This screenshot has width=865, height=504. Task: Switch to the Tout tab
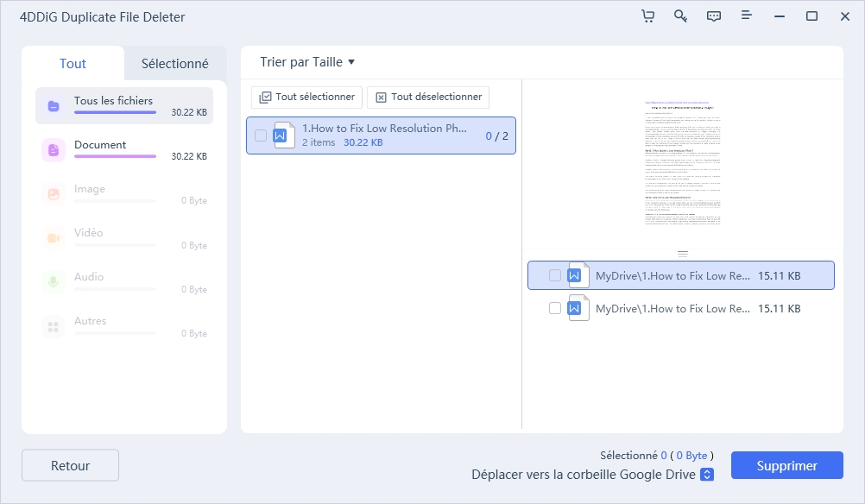pos(73,63)
